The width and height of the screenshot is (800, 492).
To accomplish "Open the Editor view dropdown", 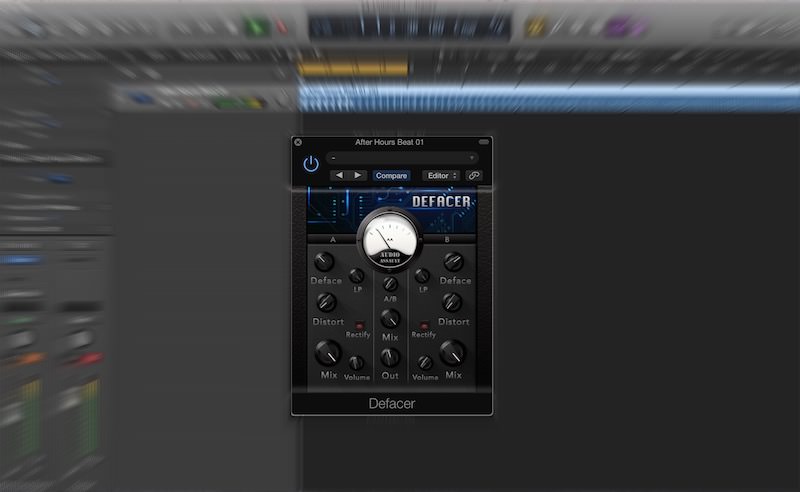I will pos(441,176).
